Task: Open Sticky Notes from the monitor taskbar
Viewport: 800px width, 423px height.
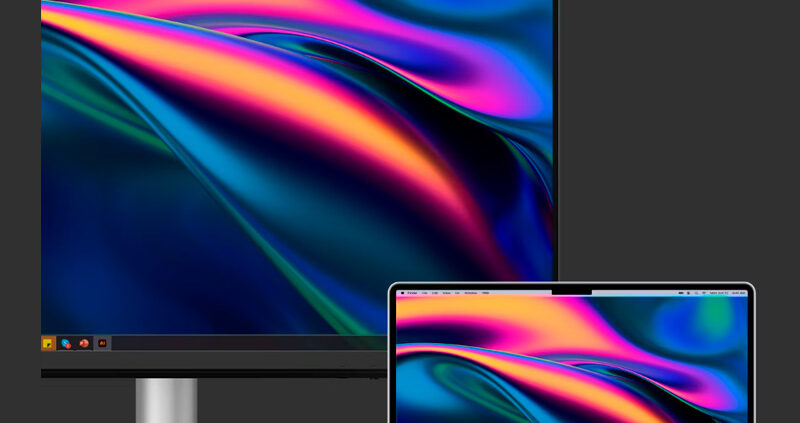Action: coord(48,343)
